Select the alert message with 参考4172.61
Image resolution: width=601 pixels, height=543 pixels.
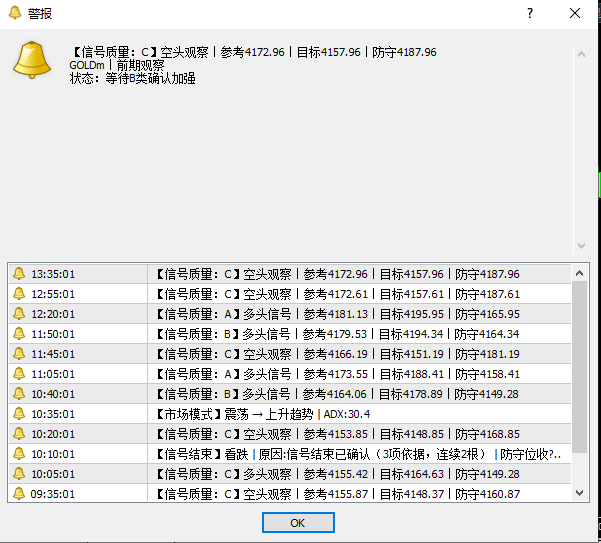[x=338, y=294]
